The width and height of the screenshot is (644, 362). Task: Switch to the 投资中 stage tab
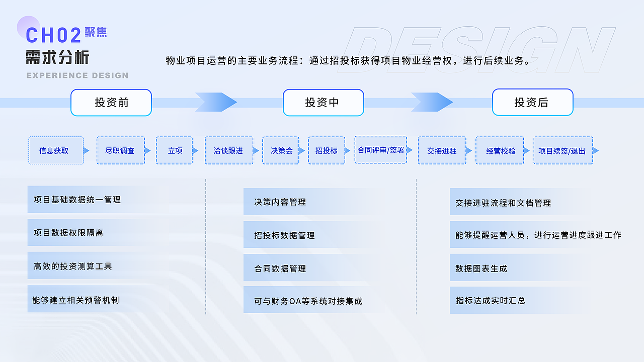(323, 102)
